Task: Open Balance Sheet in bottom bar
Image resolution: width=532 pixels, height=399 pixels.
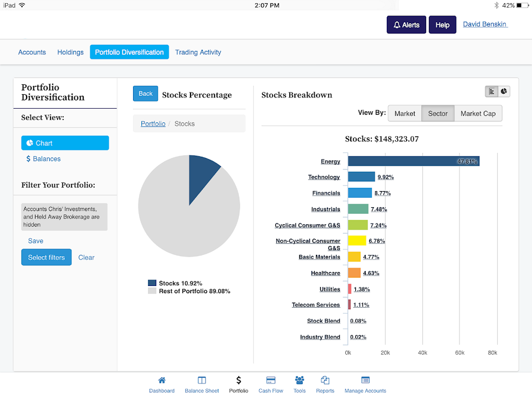Action: click(202, 385)
